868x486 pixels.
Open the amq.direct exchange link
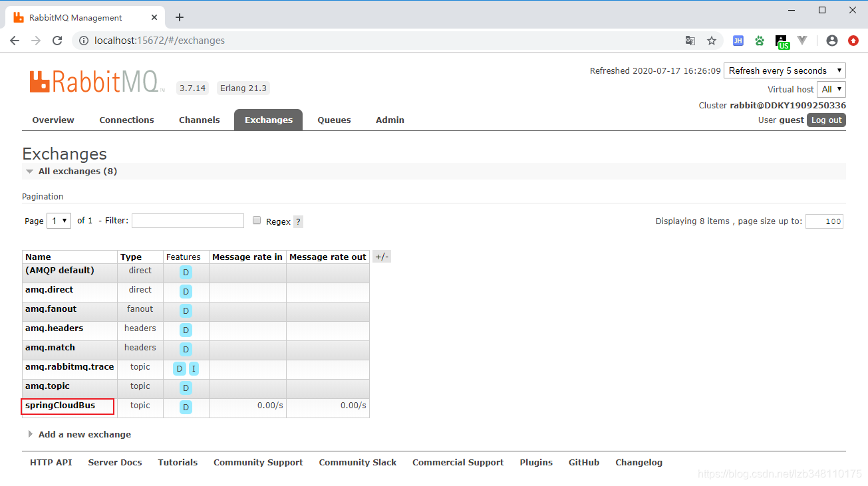49,289
